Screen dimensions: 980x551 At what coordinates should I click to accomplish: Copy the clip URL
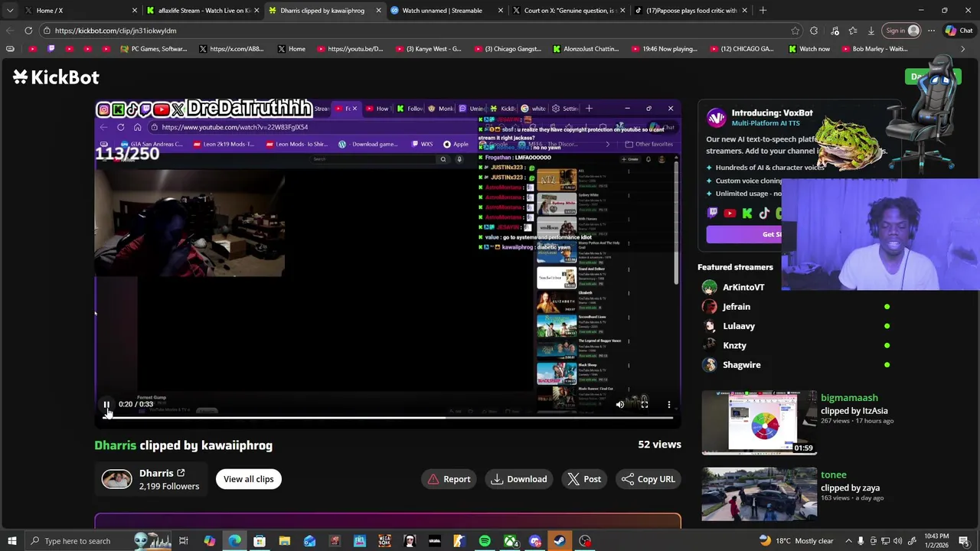pyautogui.click(x=648, y=479)
